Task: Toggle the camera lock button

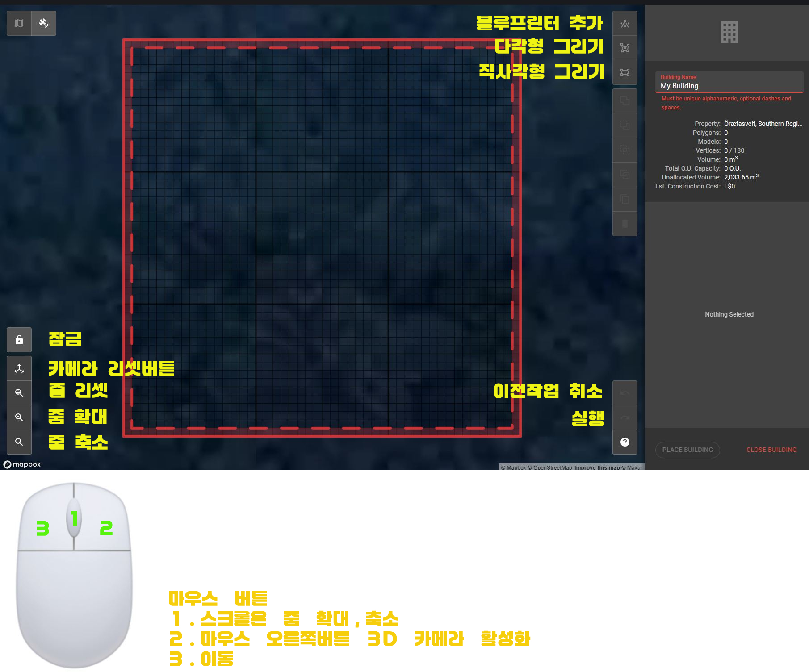Action: 19,340
